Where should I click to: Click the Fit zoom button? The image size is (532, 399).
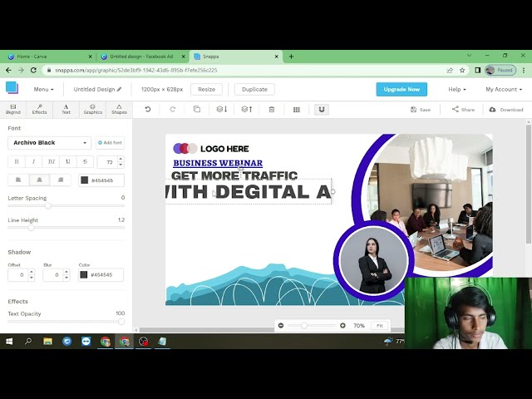(379, 326)
